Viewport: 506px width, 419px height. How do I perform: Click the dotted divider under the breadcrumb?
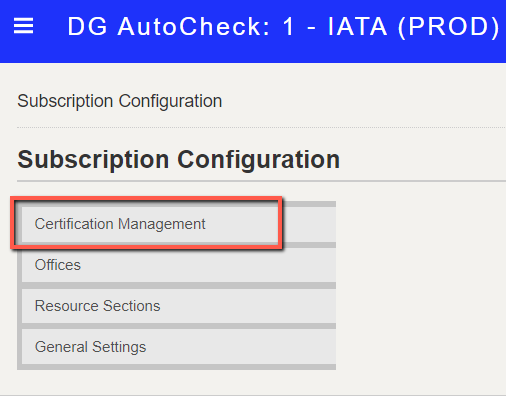pos(262,127)
